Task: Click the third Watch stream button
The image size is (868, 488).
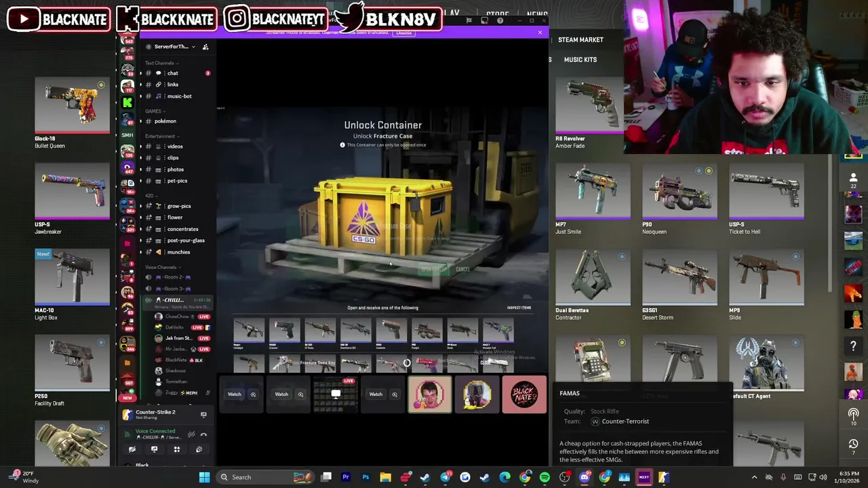Action: click(x=376, y=394)
